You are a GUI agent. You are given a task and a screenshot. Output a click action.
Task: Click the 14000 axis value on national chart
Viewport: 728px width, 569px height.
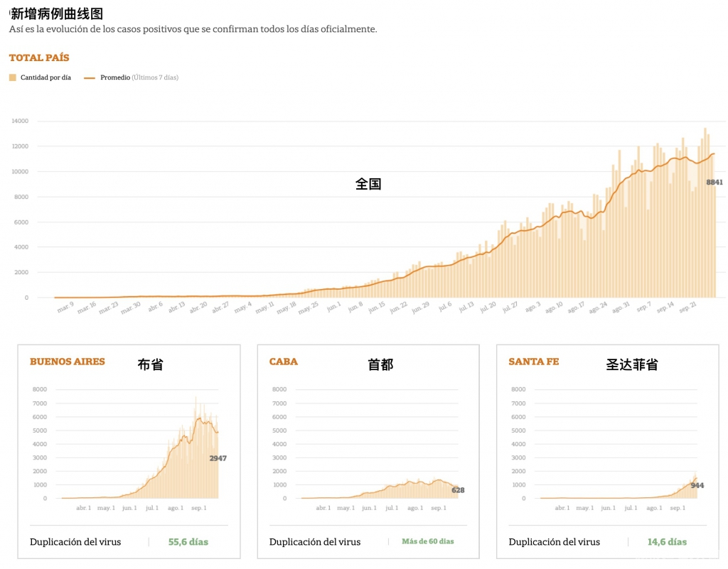point(20,122)
